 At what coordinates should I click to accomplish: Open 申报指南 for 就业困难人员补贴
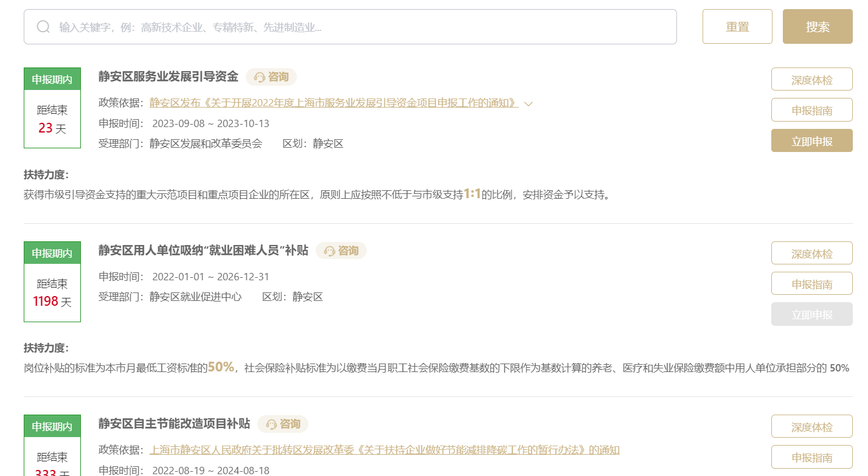(x=811, y=283)
